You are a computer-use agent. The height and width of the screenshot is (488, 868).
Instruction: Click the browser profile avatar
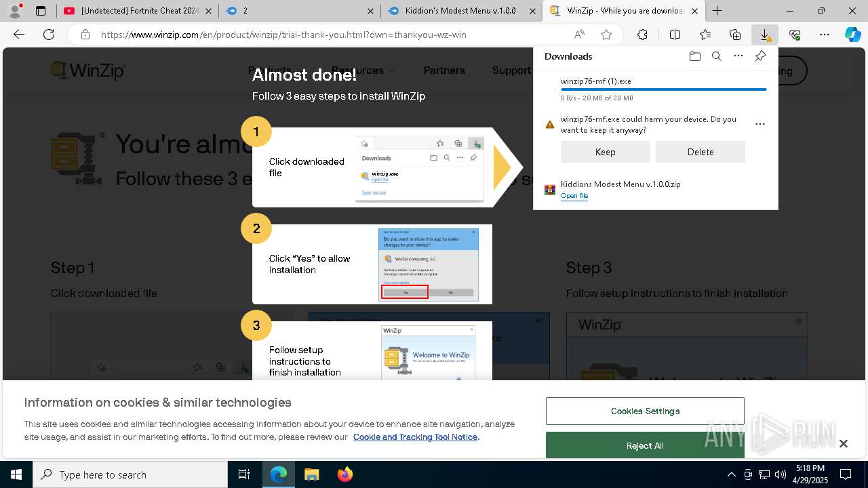(x=16, y=10)
